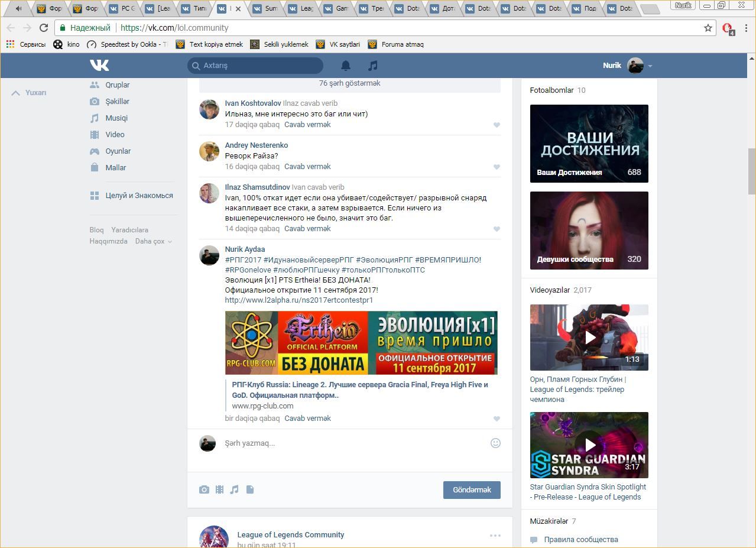Play Star Guardian Syndra video

click(589, 445)
